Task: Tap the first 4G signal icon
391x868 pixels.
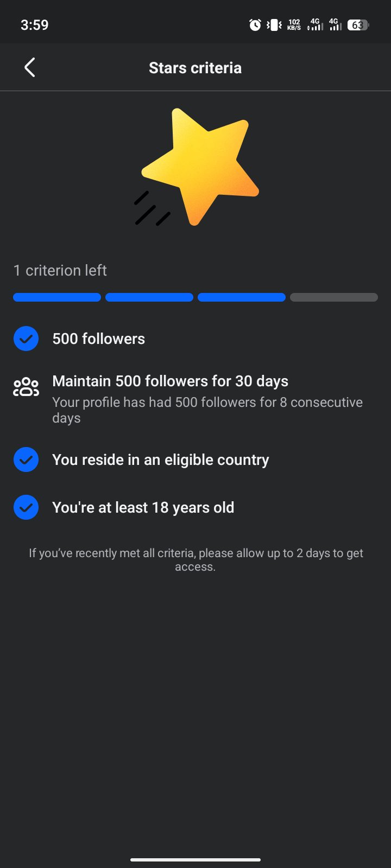Action: 315,24
